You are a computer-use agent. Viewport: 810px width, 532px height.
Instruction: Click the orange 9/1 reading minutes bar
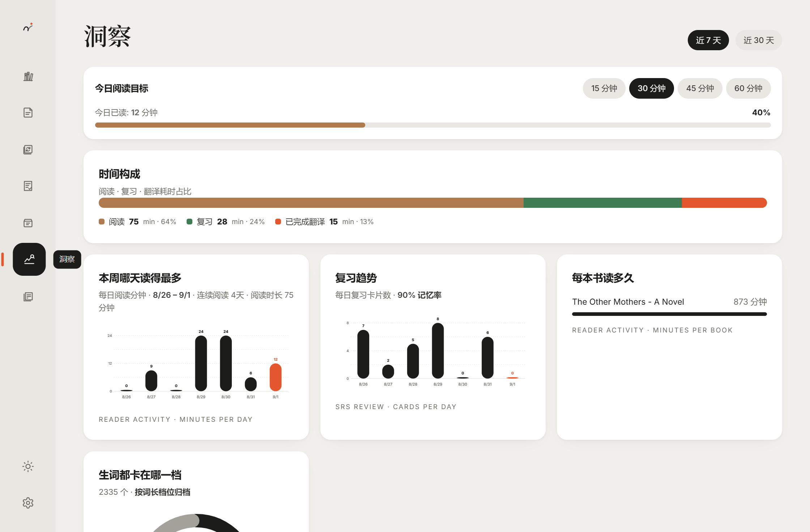[276, 377]
